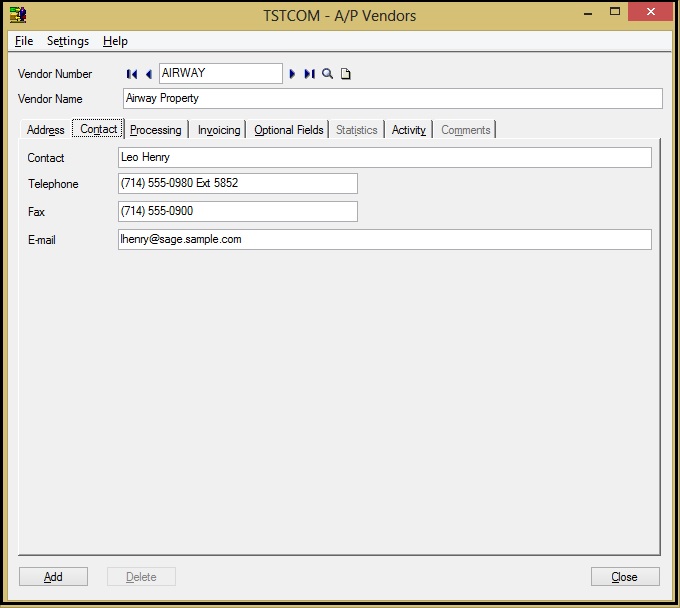
Task: Jump to last vendor record
Action: pos(309,74)
